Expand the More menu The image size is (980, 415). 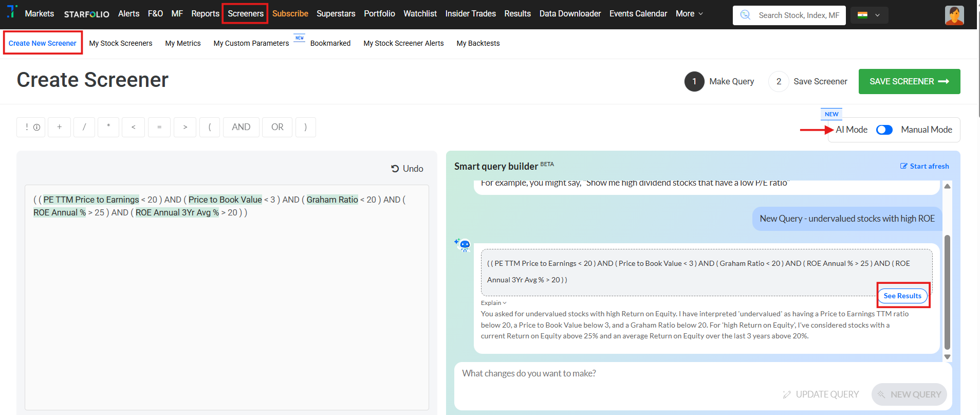689,14
